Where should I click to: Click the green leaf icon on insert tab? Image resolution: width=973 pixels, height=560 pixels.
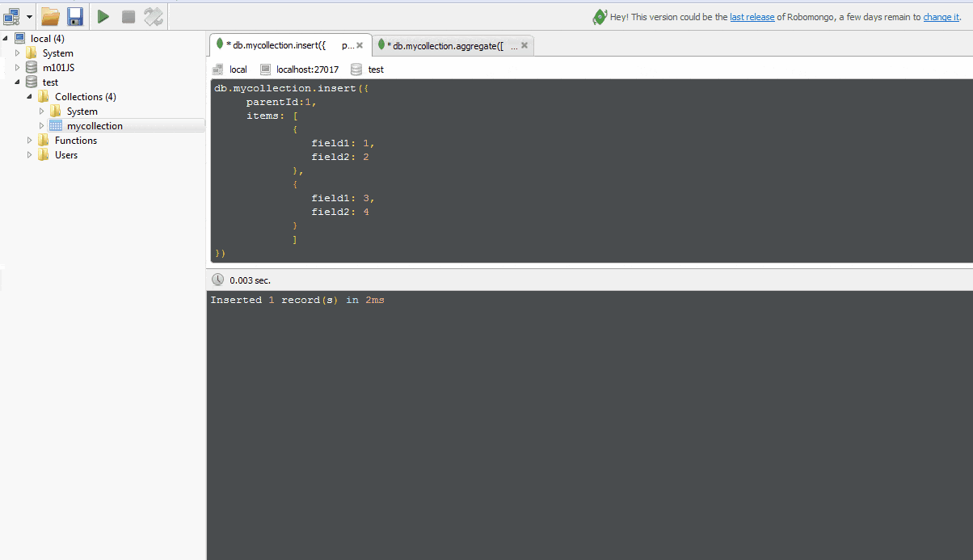(x=220, y=44)
